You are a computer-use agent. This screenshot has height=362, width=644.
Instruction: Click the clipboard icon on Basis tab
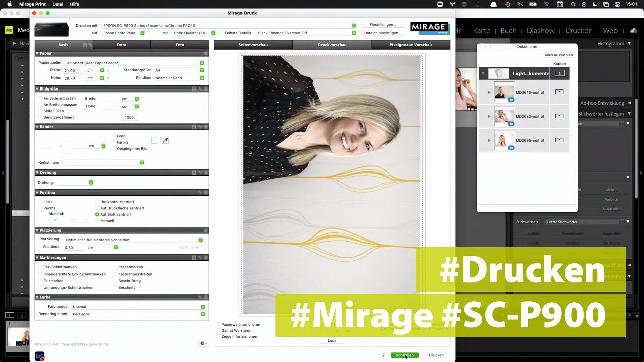85,45
